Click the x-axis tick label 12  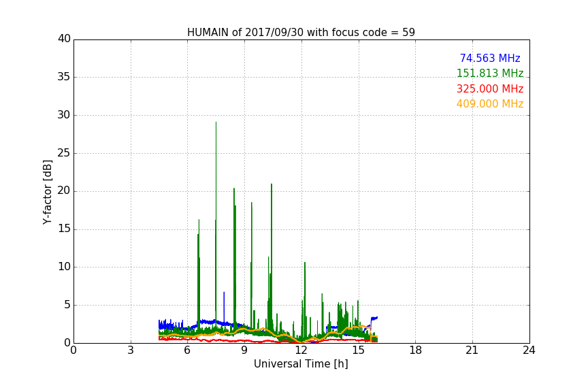[301, 350]
